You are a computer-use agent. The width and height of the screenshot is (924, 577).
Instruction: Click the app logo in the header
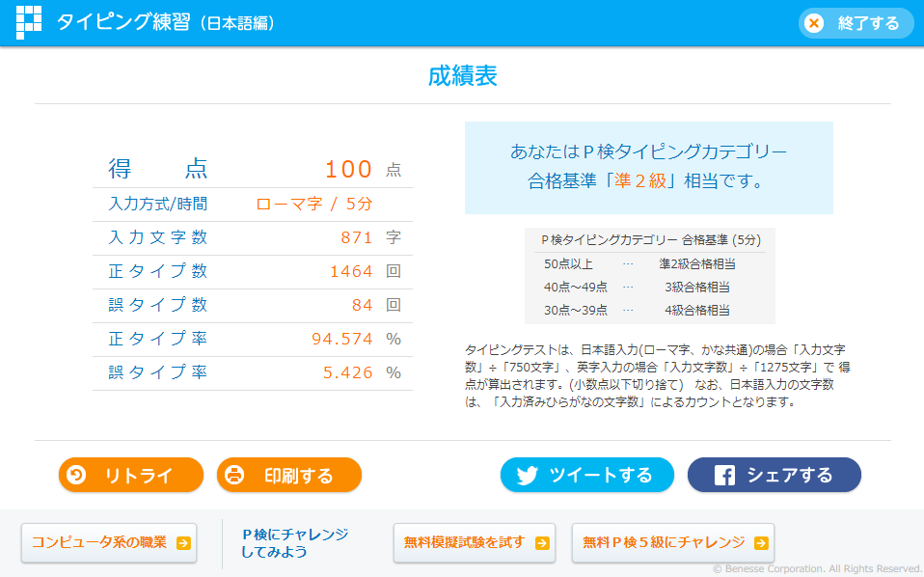(29, 23)
